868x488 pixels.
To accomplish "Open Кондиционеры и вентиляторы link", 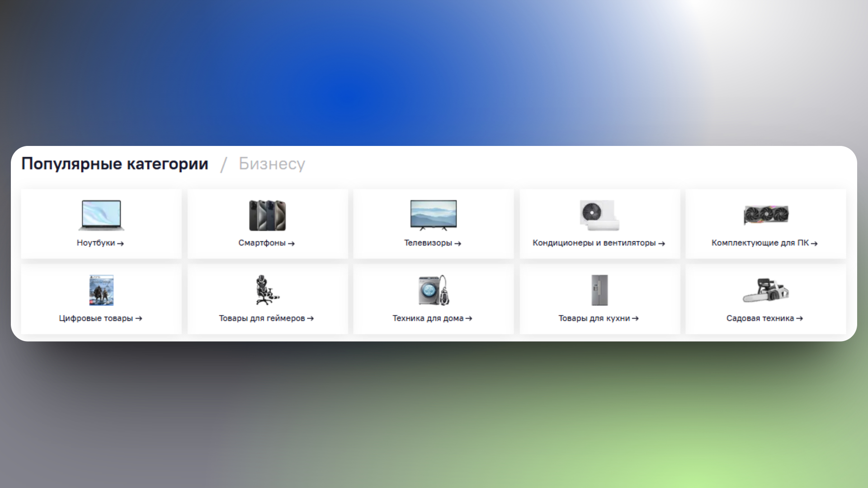I will pos(594,243).
